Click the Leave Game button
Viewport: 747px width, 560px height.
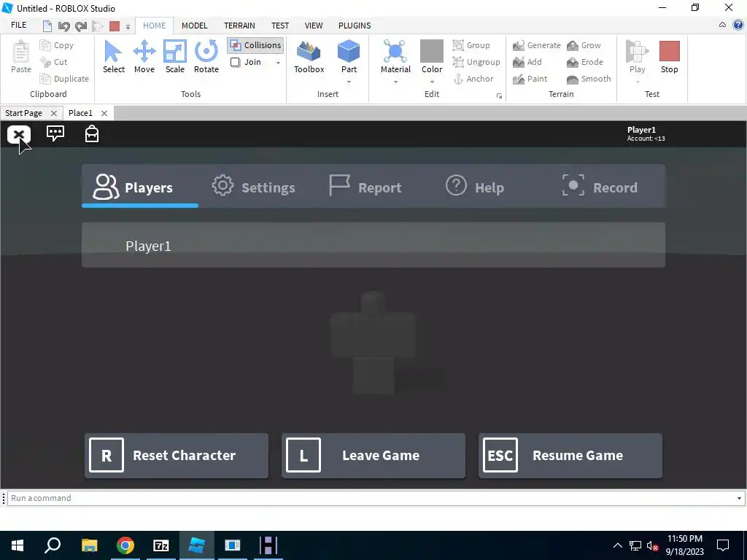pos(373,455)
